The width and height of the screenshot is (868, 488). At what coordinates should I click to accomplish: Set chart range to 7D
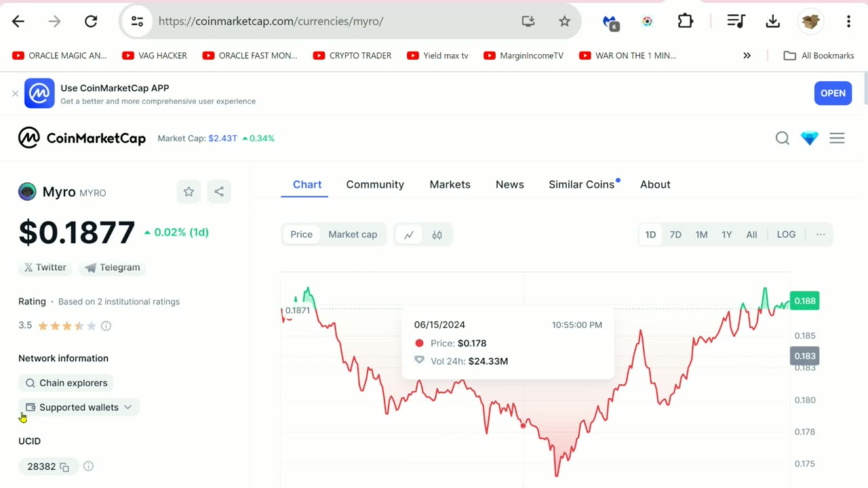(675, 235)
